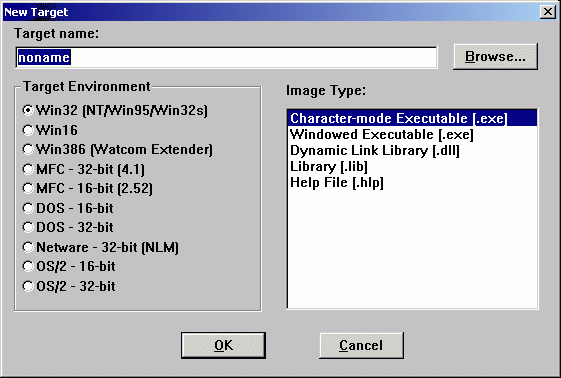This screenshot has width=561, height=378.
Task: Dismiss dialog with Cancel button
Action: (x=361, y=345)
